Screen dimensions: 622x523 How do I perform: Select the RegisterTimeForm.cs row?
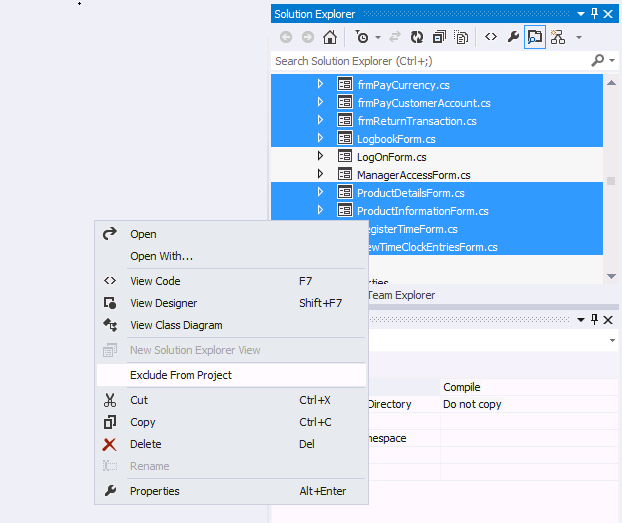[486, 229]
